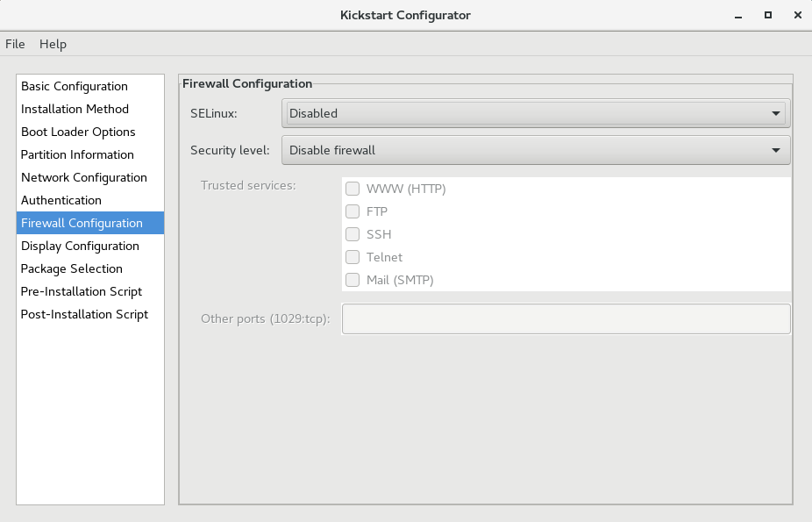Maximize the Kickstart Configurator window
Image resolution: width=812 pixels, height=522 pixels.
tap(768, 15)
